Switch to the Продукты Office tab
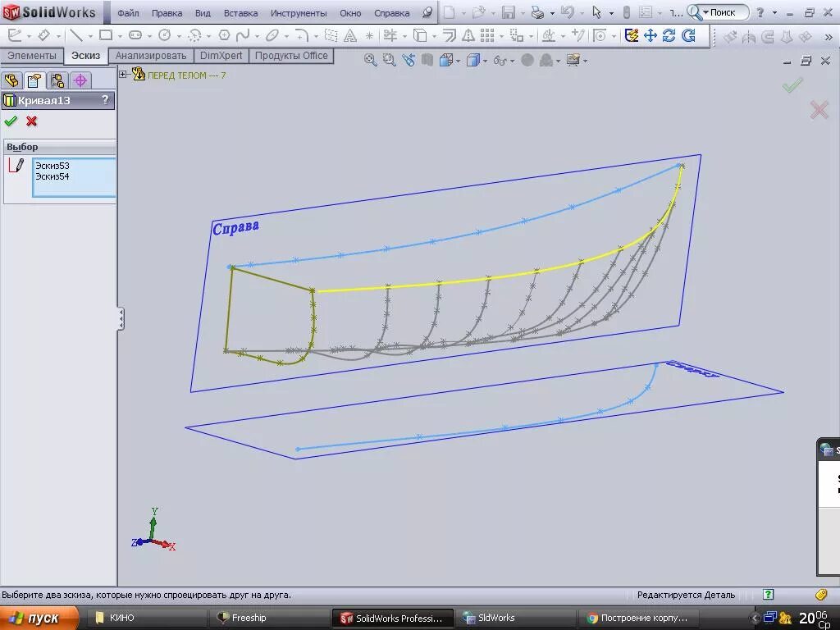 pyautogui.click(x=291, y=55)
